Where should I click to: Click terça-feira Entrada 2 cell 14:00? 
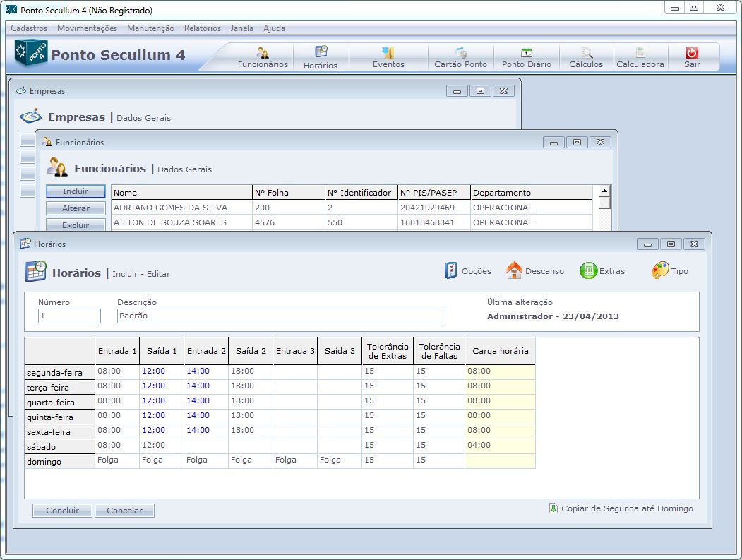[x=206, y=386]
